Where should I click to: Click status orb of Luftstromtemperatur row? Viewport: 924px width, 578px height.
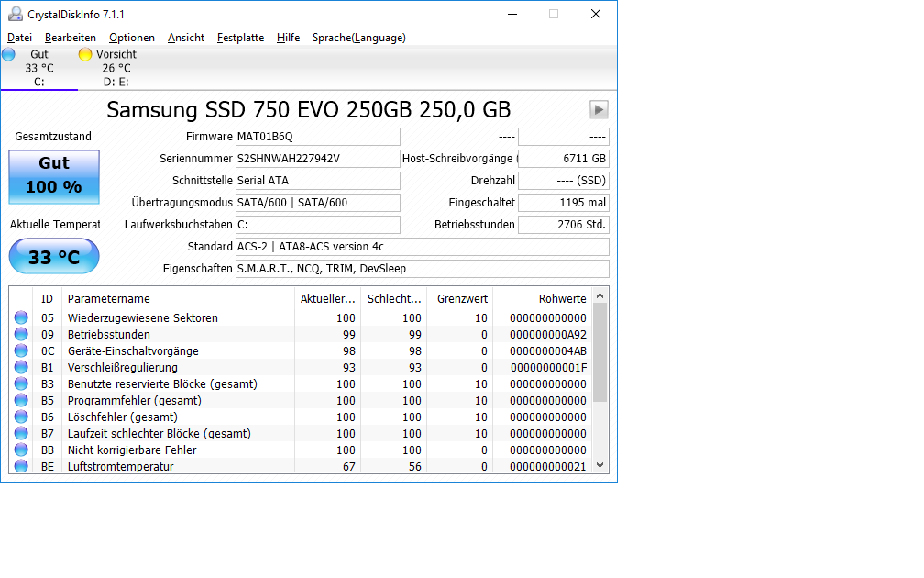coord(21,466)
